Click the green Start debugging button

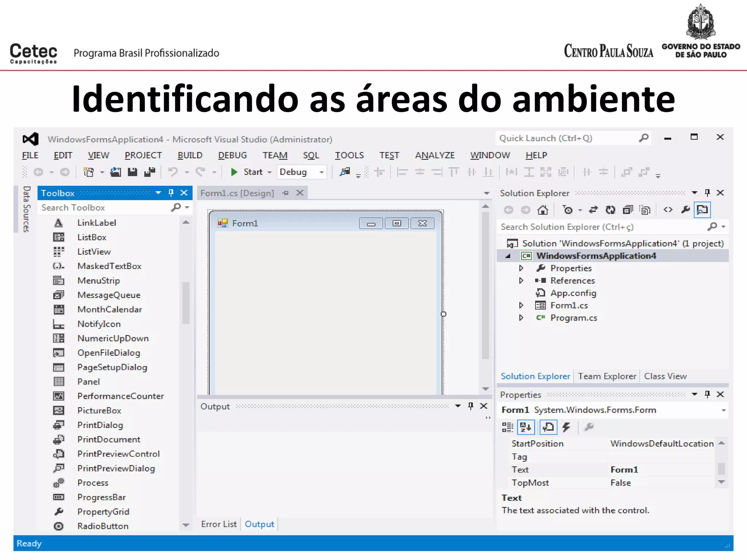[234, 172]
